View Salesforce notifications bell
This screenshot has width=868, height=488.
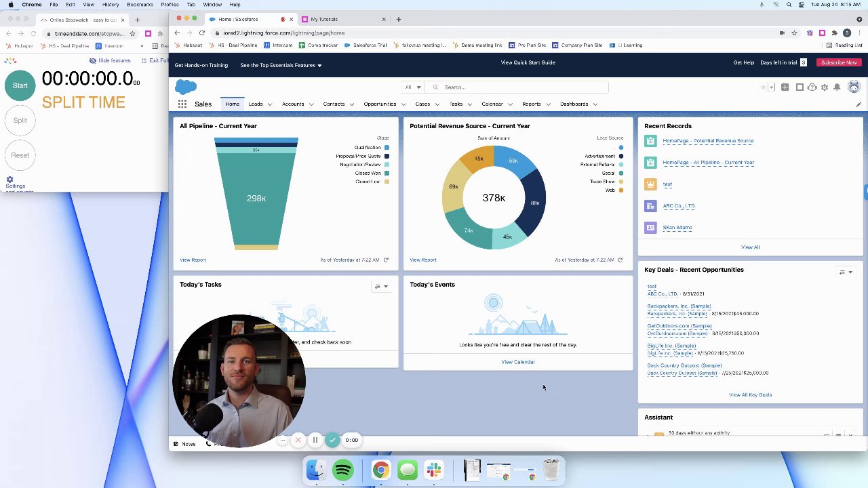[x=837, y=87]
